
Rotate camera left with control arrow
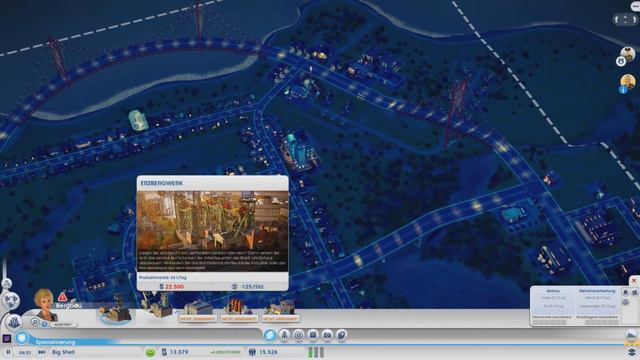pos(617,19)
